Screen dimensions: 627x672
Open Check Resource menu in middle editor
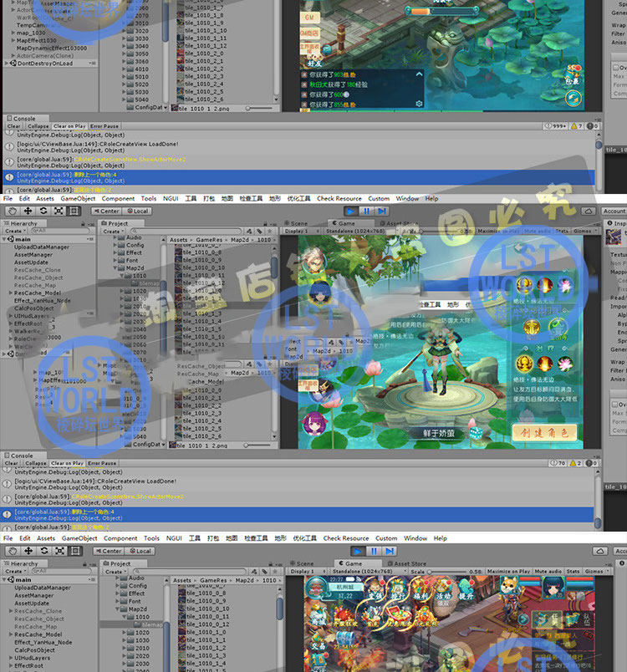click(x=339, y=198)
